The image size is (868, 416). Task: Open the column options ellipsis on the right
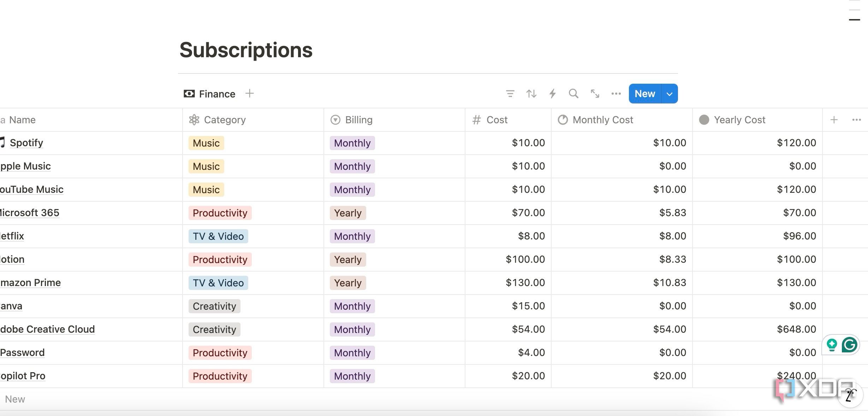(856, 120)
